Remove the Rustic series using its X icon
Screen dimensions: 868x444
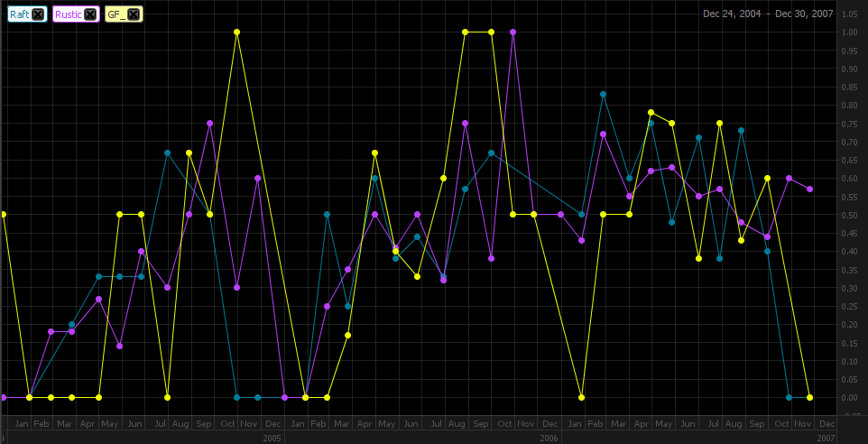[x=90, y=14]
